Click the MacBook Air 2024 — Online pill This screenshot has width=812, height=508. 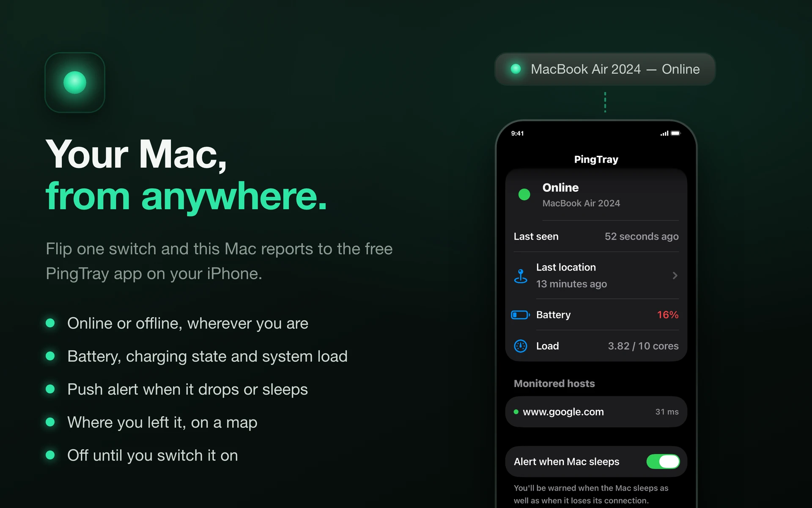pyautogui.click(x=605, y=69)
